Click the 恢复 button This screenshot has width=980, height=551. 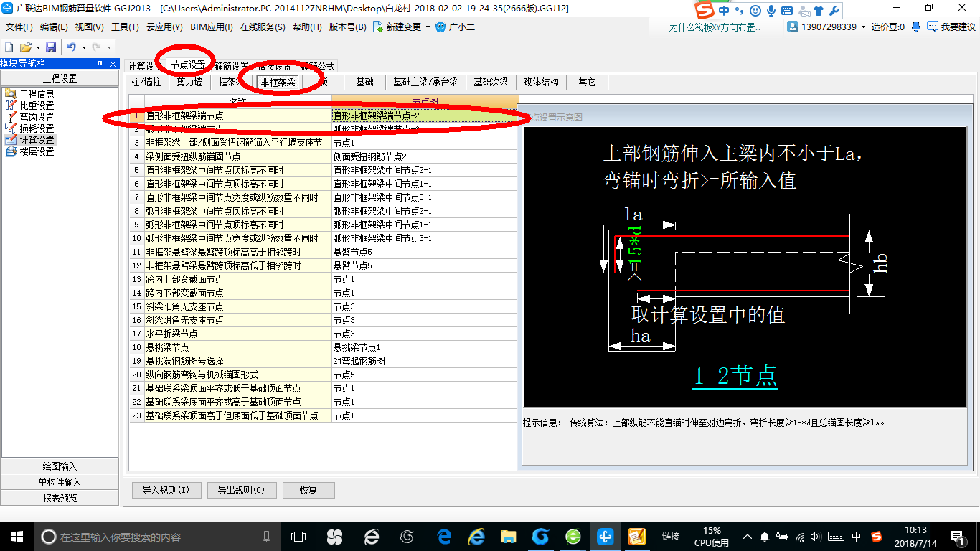tap(308, 490)
